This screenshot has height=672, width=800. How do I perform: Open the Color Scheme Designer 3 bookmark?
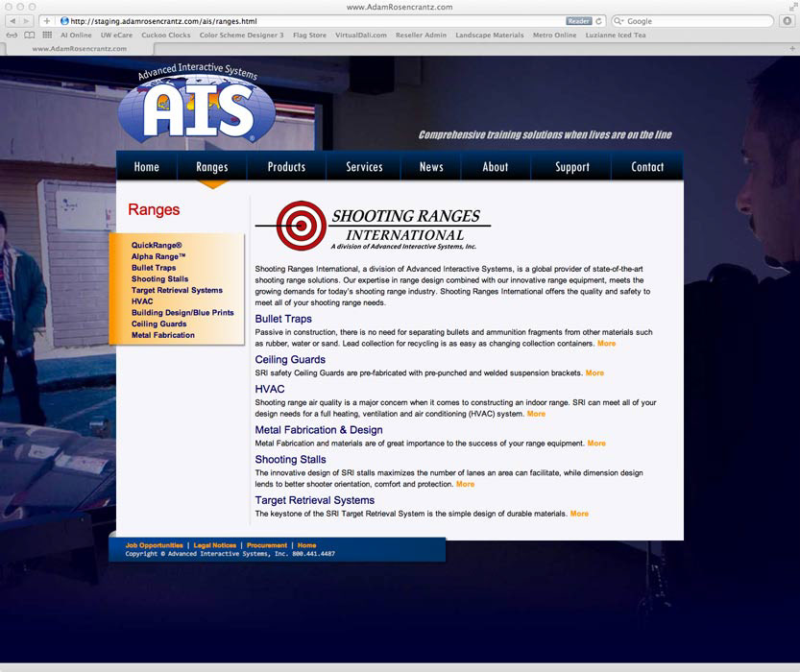point(241,36)
